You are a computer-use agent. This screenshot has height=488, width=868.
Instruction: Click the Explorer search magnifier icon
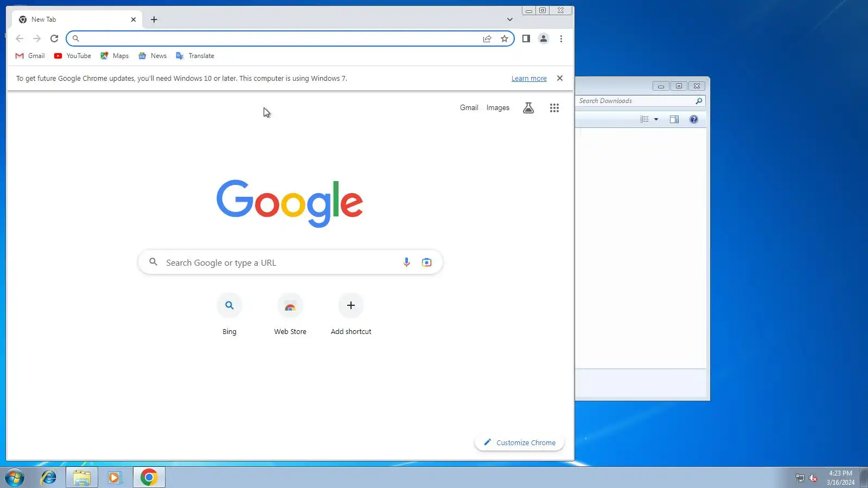[x=699, y=101]
